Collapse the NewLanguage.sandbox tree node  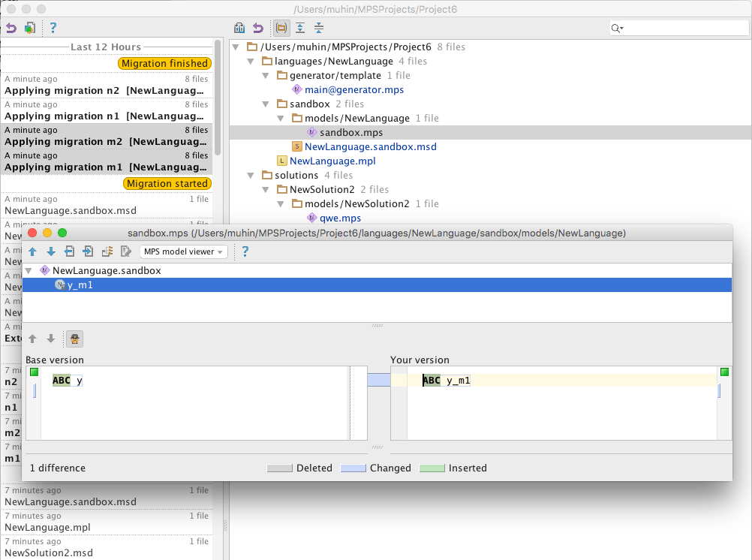pos(29,270)
